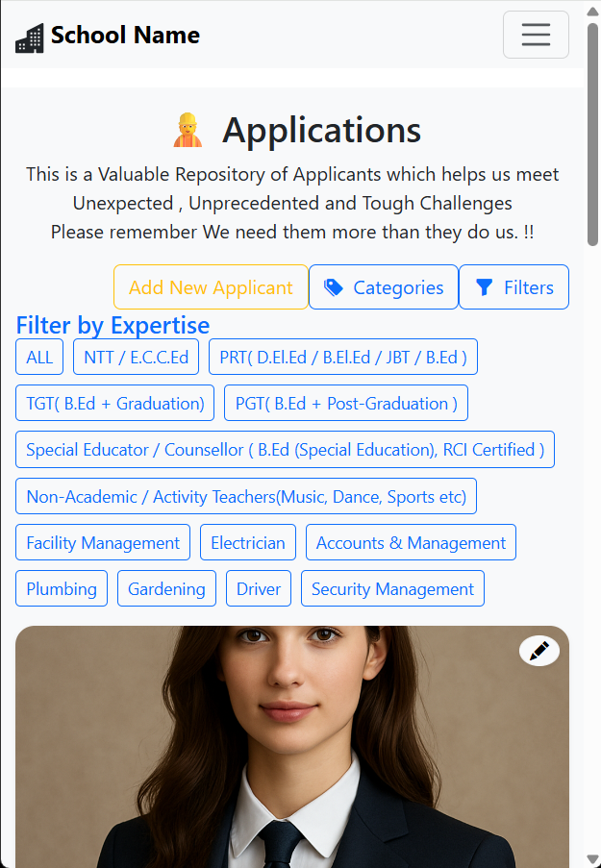The width and height of the screenshot is (601, 868).
Task: Click the page scrollbar down arrow
Action: point(592,858)
